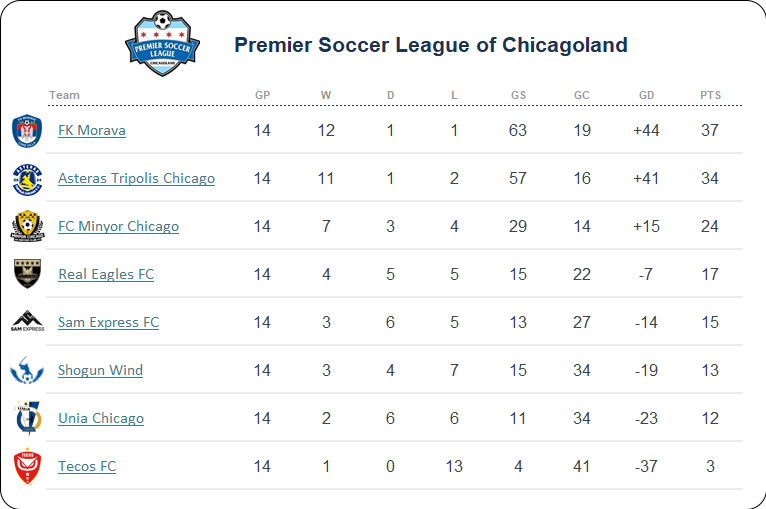Image resolution: width=766 pixels, height=509 pixels.
Task: Visit the Sam Express FC link
Action: 108,322
